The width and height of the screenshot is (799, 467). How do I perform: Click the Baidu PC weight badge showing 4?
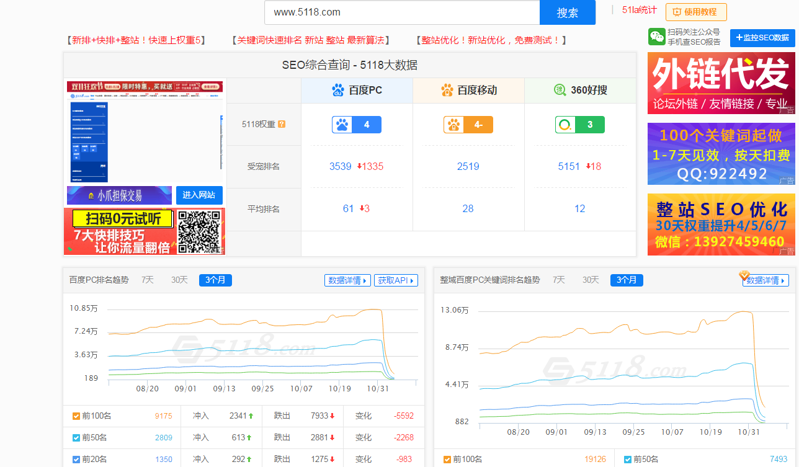click(356, 124)
